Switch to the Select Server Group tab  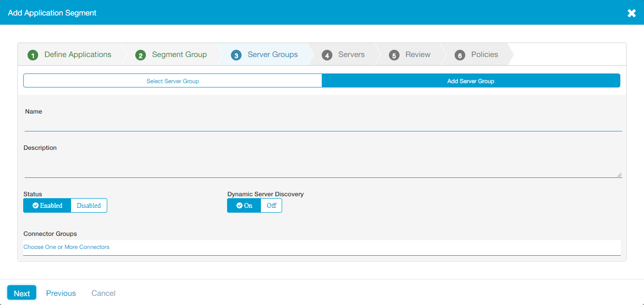(x=172, y=81)
